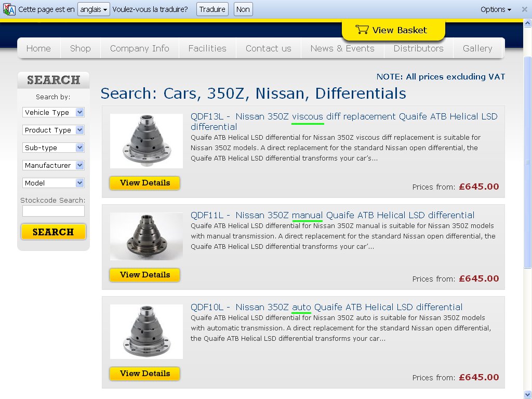532x399 pixels.
Task: Open the QDF11L Nissan 350Z manual product link
Action: (x=332, y=215)
